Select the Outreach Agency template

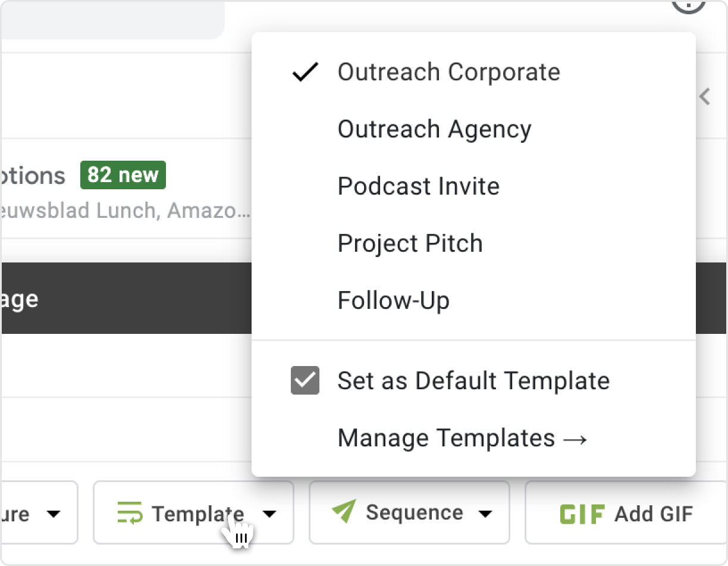click(x=434, y=129)
